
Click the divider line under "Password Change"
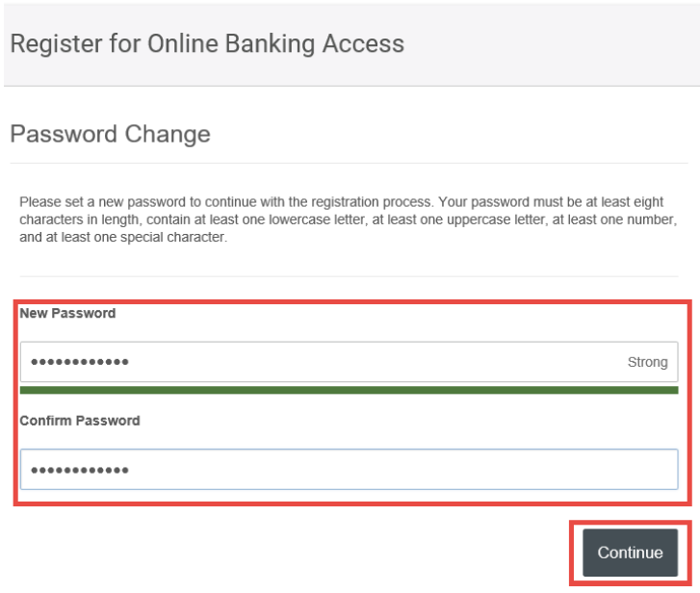[x=349, y=163]
